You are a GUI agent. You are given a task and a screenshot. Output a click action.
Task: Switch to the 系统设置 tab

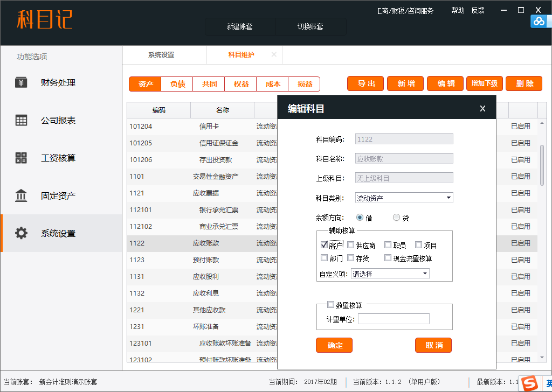coord(161,55)
